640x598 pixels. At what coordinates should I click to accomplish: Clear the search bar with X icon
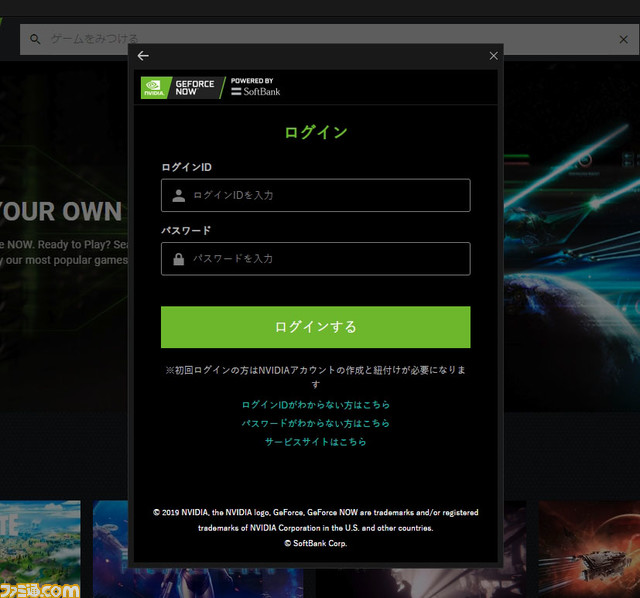[x=623, y=39]
